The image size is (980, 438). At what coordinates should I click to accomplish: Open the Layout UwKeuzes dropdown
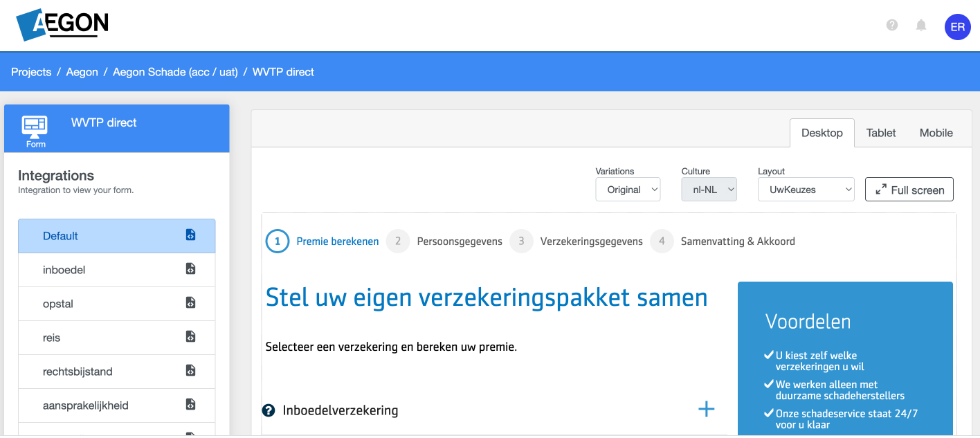point(806,190)
